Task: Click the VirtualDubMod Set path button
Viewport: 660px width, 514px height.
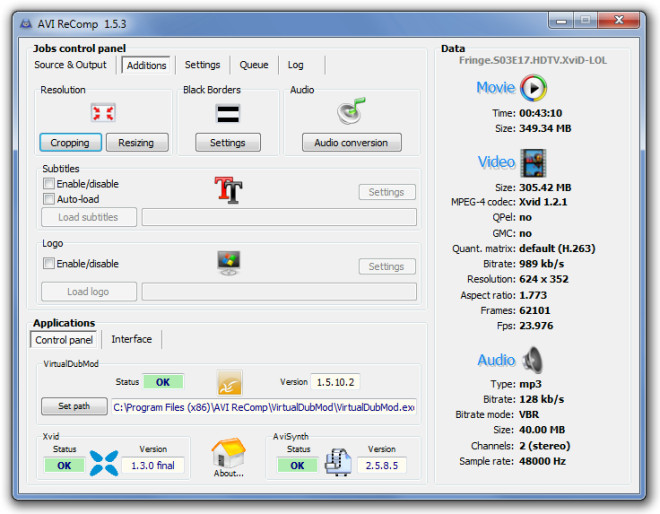Action: pos(74,406)
